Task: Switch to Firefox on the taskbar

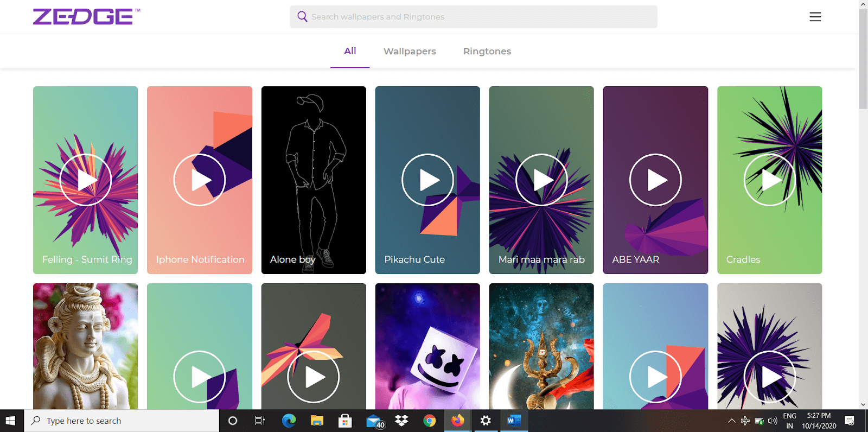Action: pyautogui.click(x=458, y=421)
